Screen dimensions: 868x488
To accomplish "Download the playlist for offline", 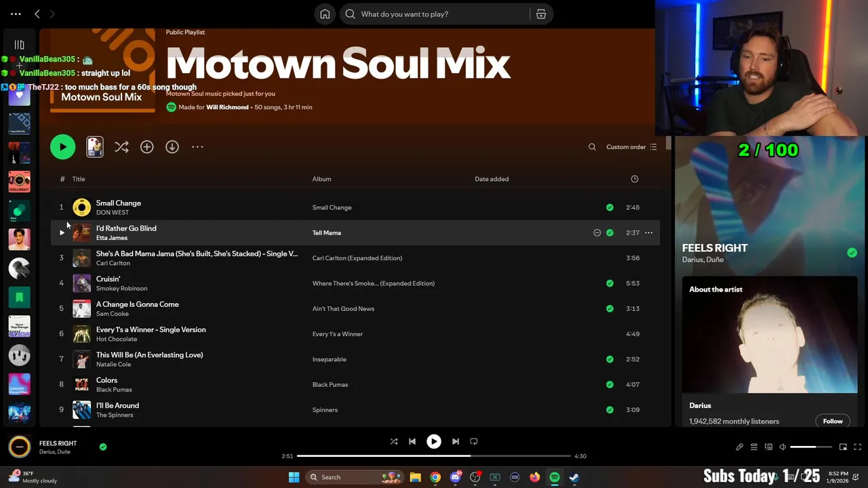I will tap(172, 147).
